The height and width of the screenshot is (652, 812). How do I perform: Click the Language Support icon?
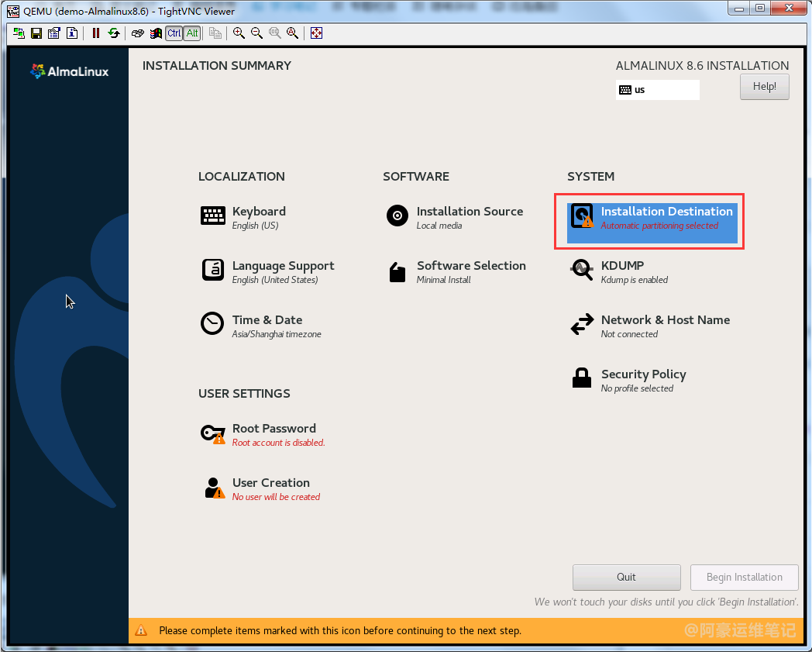(213, 270)
